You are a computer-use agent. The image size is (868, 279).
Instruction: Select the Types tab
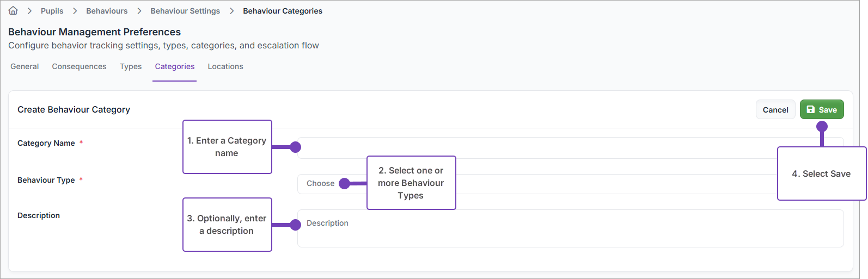click(x=131, y=66)
